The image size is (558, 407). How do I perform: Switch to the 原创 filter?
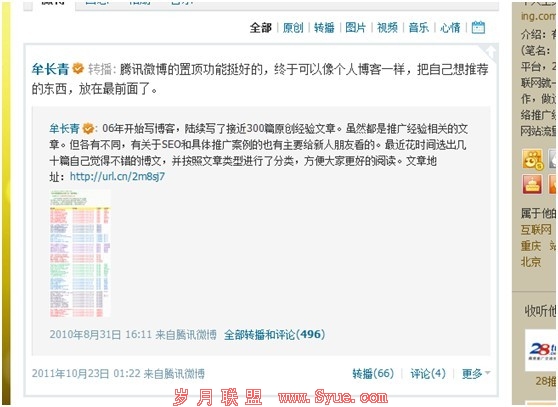(x=293, y=27)
